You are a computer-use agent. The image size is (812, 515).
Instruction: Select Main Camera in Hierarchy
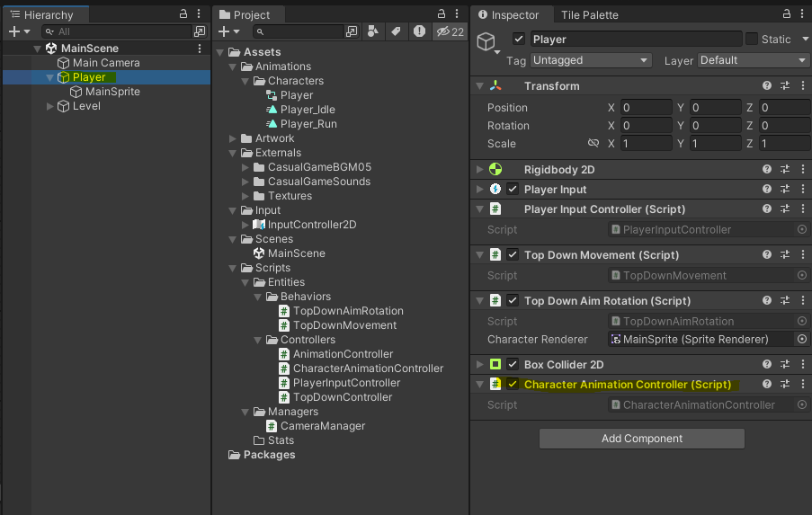106,63
